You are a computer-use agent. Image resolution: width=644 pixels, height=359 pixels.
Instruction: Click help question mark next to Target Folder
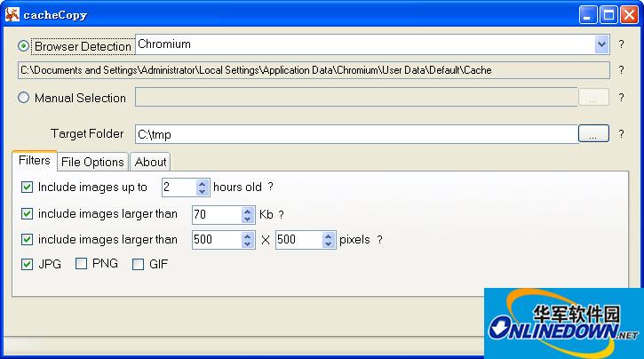[x=622, y=133]
